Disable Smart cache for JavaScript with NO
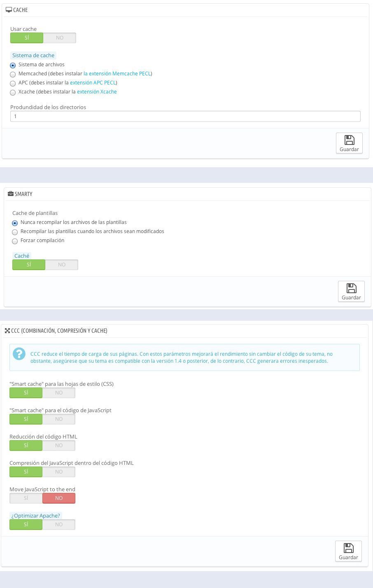 pyautogui.click(x=59, y=419)
